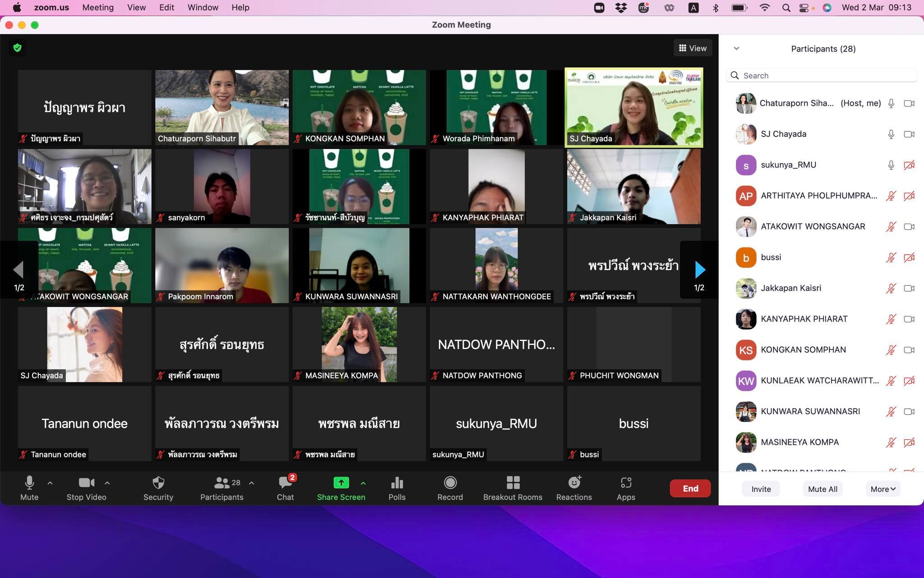Screen dimensions: 924x578
Task: Toggle SJ Chayada's microphone in participants list
Action: click(x=891, y=134)
